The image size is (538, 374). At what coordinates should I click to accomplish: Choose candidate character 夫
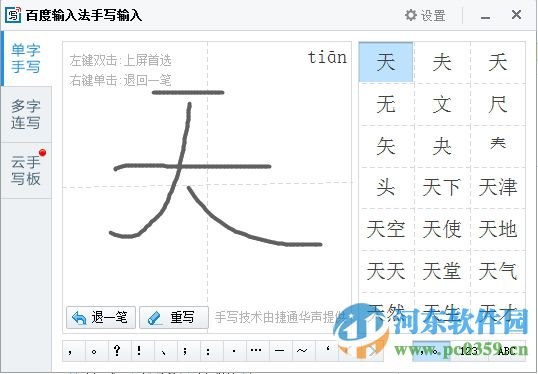442,62
